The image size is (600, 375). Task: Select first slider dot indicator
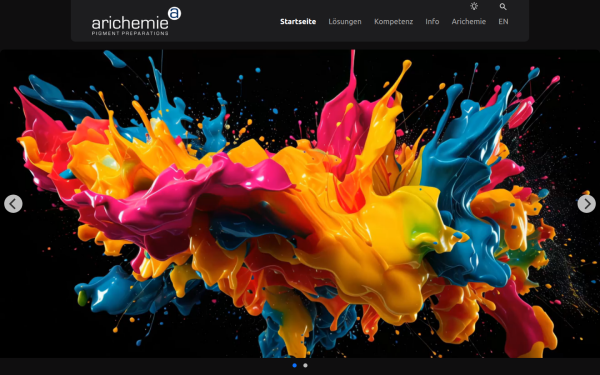tap(294, 365)
